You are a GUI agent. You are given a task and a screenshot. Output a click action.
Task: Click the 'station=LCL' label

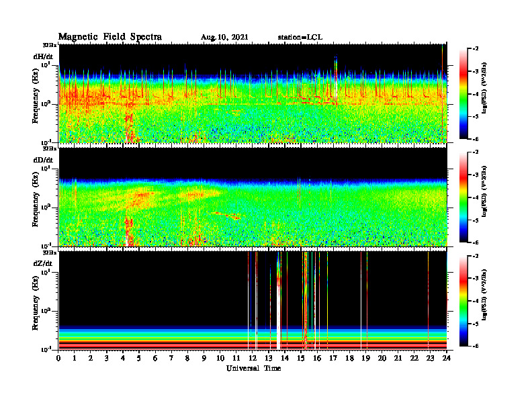300,38
